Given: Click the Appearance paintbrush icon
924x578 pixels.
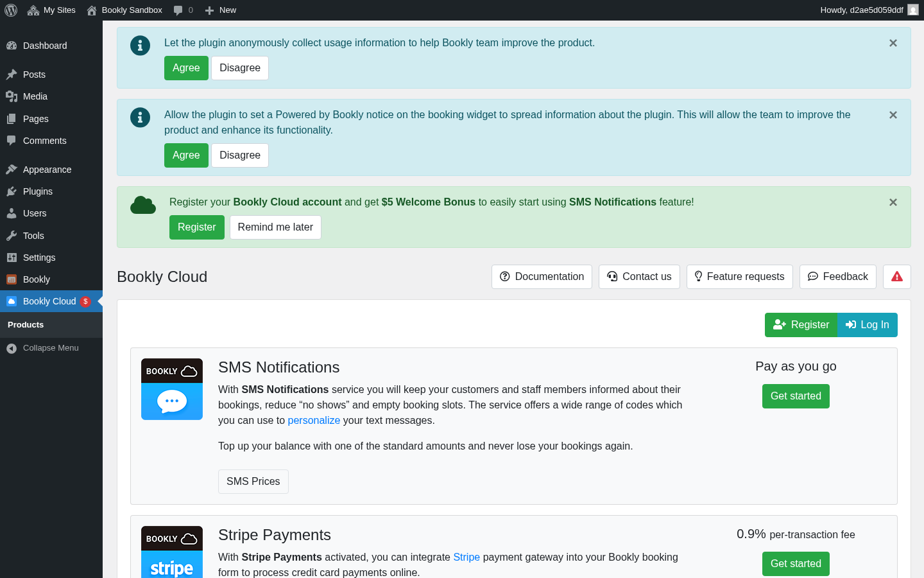Looking at the screenshot, I should pos(12,170).
